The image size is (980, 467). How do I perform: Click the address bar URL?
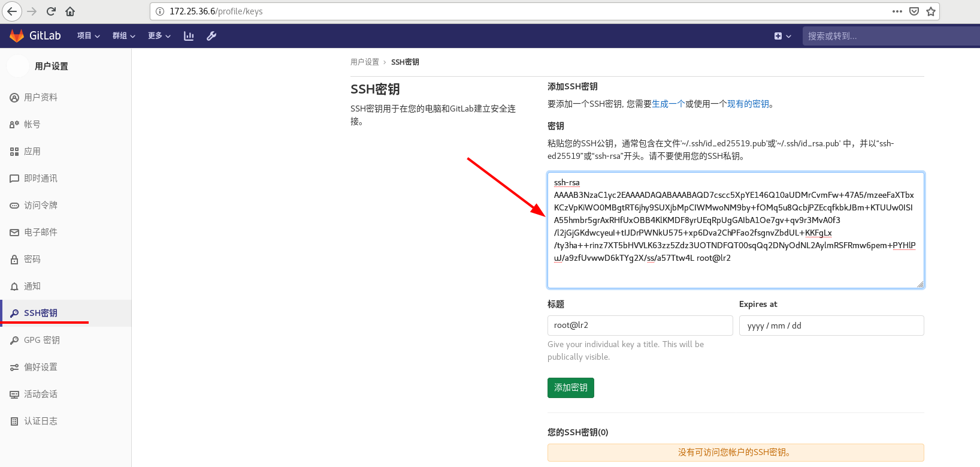tap(216, 11)
